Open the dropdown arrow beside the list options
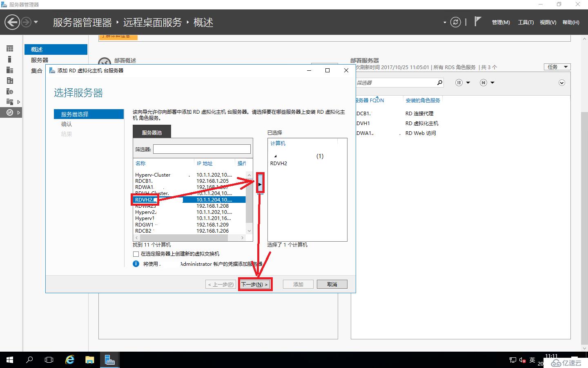The width and height of the screenshot is (588, 368). tap(468, 83)
